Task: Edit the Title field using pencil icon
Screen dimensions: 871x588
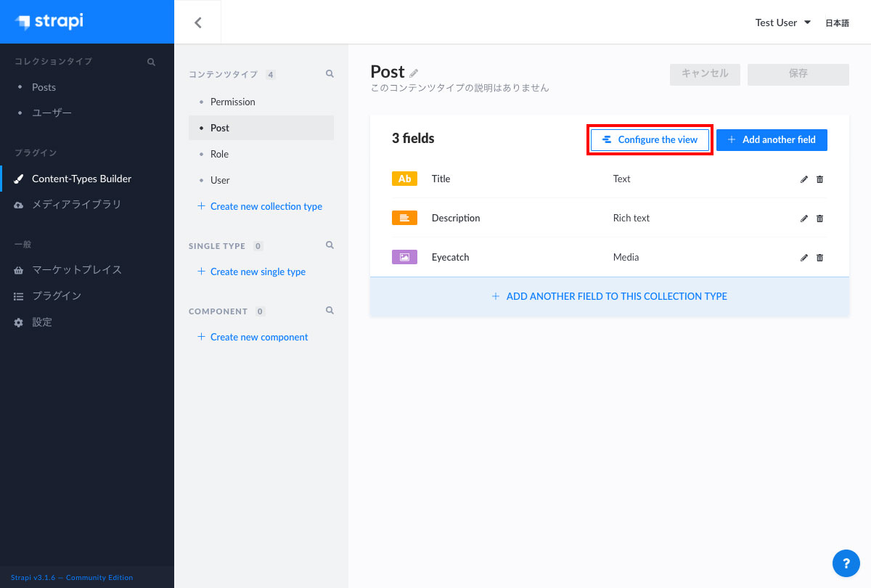Action: [x=803, y=179]
